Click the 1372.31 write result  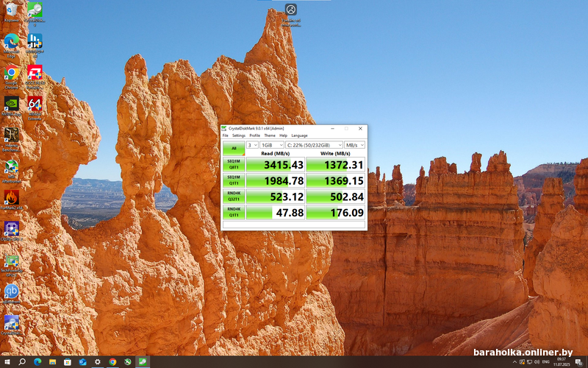(336, 164)
